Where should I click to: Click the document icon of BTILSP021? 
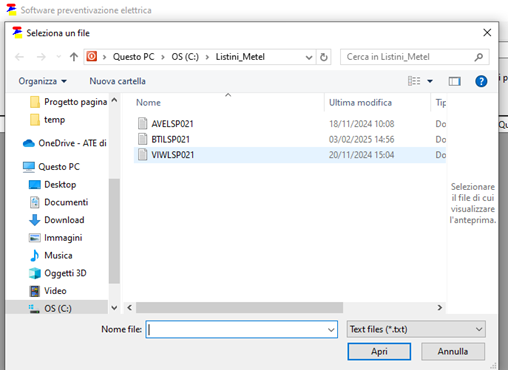coord(142,139)
